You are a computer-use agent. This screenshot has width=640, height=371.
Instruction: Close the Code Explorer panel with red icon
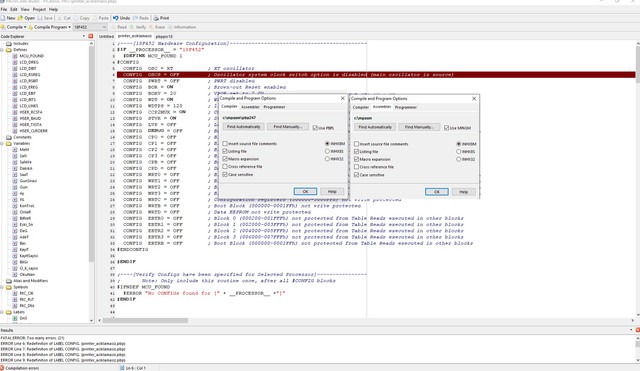click(x=91, y=36)
